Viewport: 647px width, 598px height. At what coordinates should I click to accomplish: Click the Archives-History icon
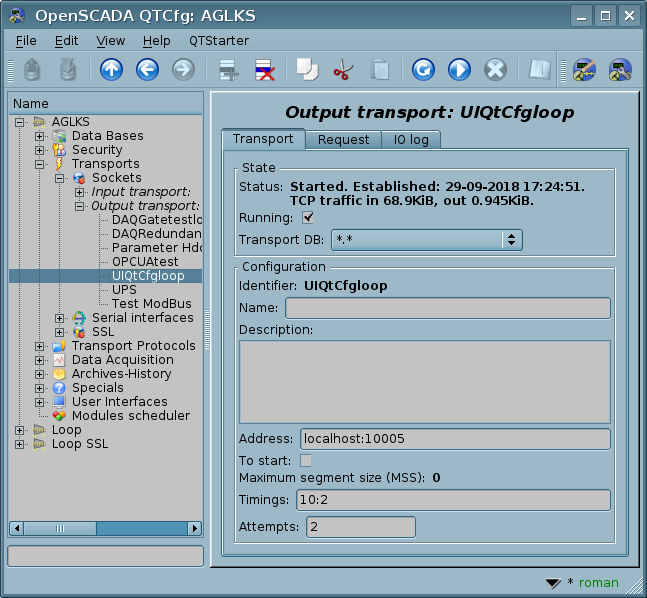tap(59, 374)
